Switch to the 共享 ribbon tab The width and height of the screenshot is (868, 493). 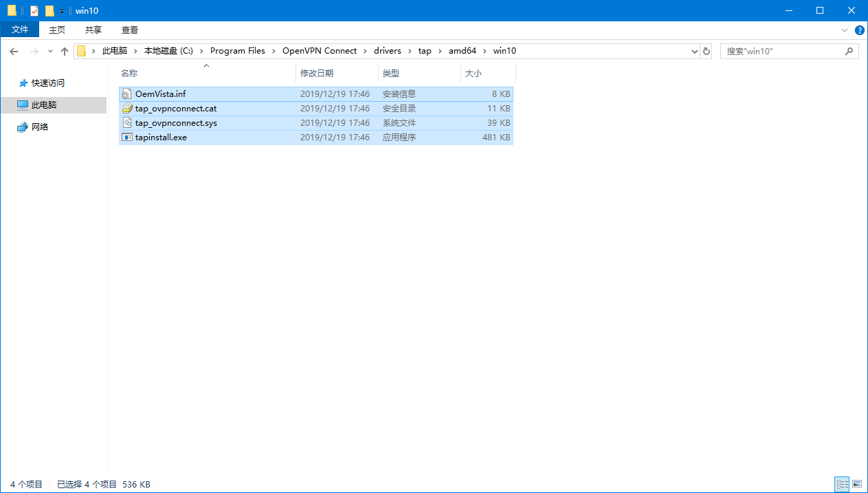(93, 30)
